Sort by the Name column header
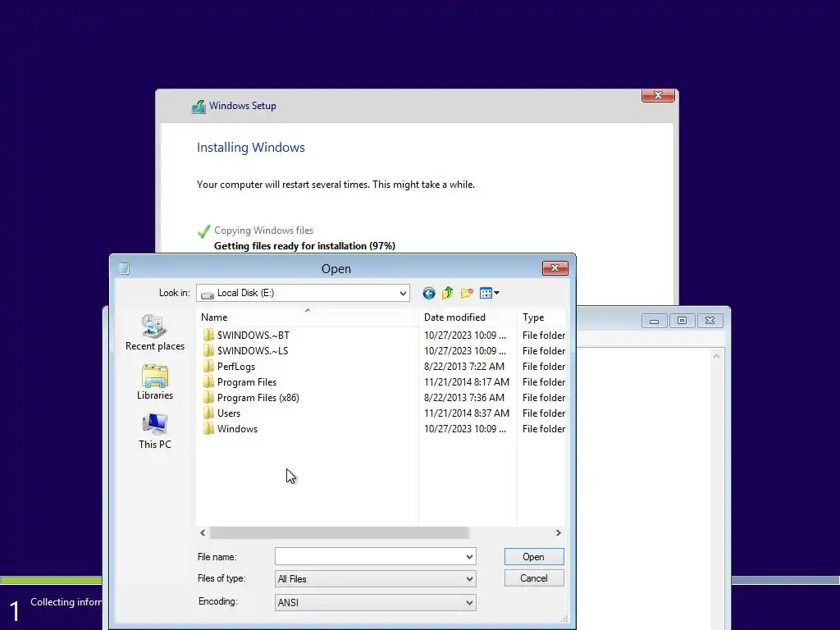Viewport: 840px width, 630px height. click(308, 317)
